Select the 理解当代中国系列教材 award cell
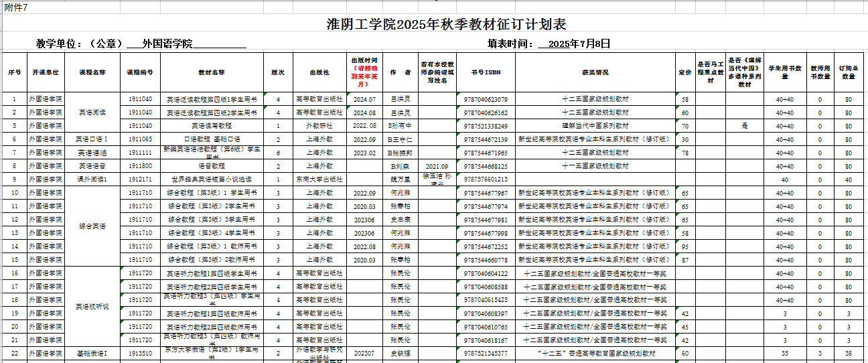 point(595,126)
